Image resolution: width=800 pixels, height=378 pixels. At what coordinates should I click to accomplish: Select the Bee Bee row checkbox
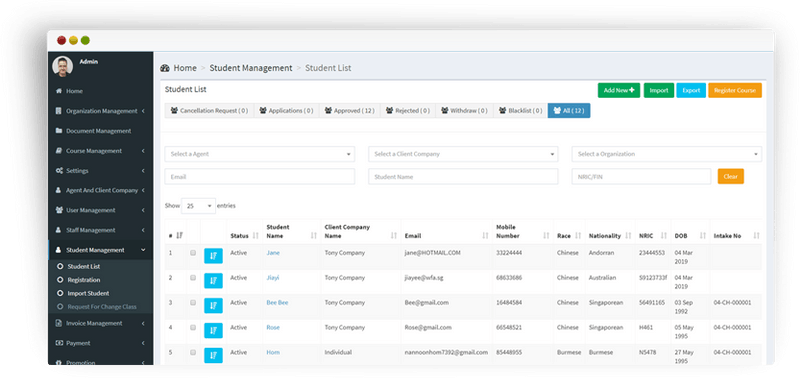pyautogui.click(x=193, y=303)
